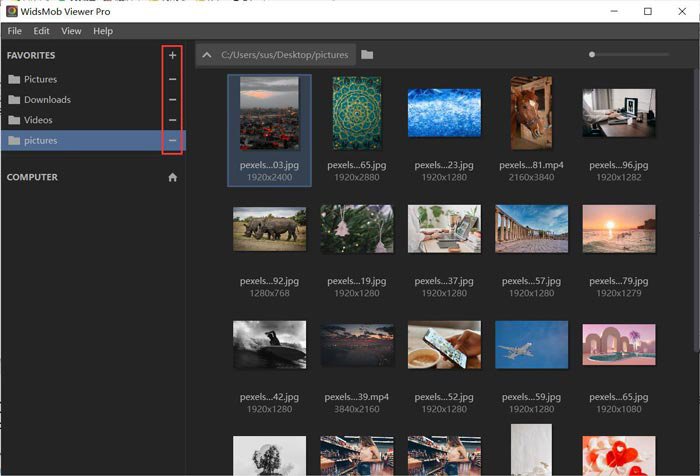
Task: Select the rhinos thumbnail pexels...92.jpg
Action: (270, 229)
